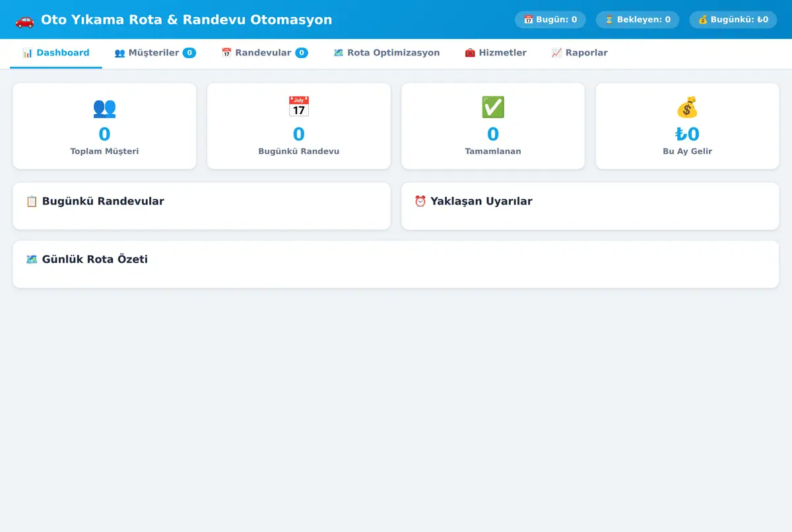Click the Bugün: 0 header badge

550,20
